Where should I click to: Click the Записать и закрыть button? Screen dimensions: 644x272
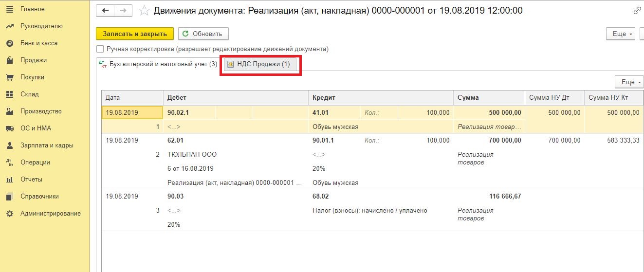pyautogui.click(x=135, y=34)
